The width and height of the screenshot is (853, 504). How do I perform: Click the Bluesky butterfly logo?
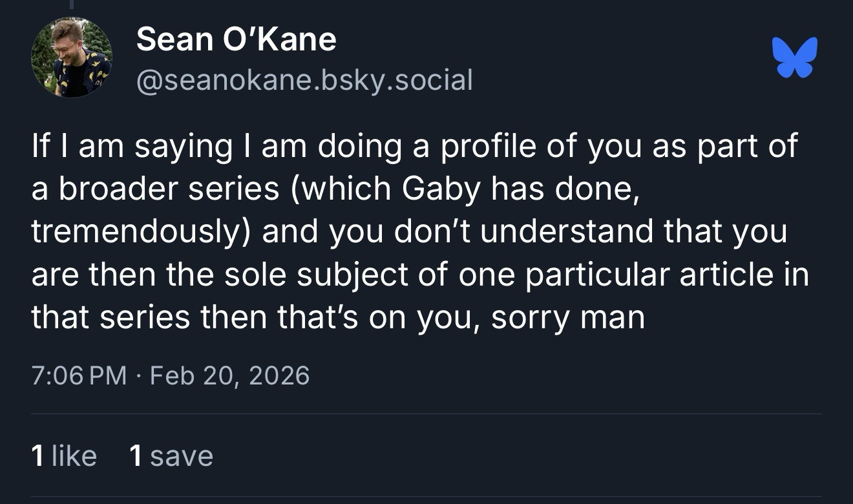(794, 58)
